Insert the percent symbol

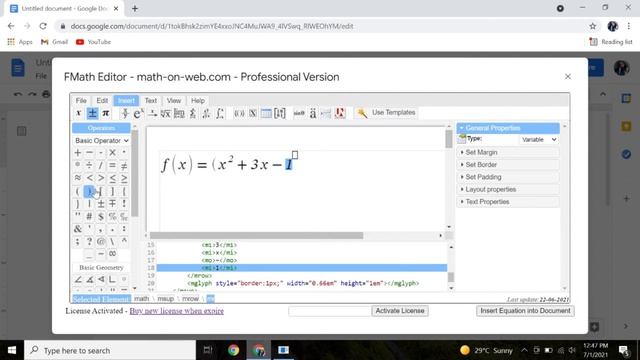pos(112,216)
